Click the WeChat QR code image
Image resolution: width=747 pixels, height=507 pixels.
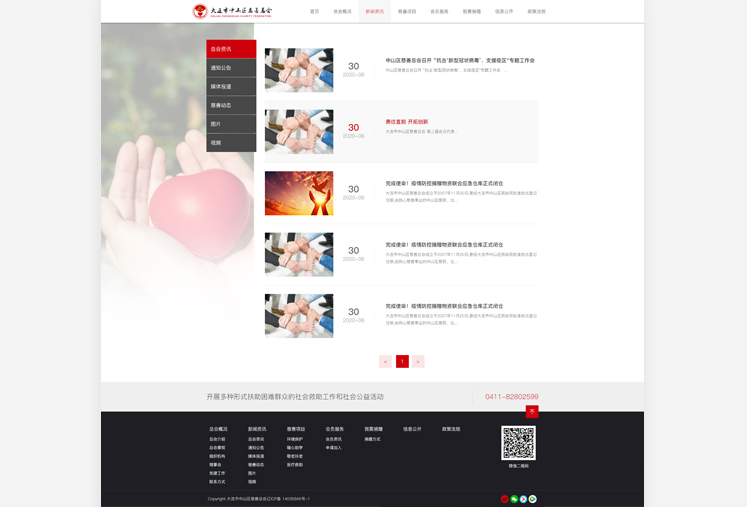518,442
